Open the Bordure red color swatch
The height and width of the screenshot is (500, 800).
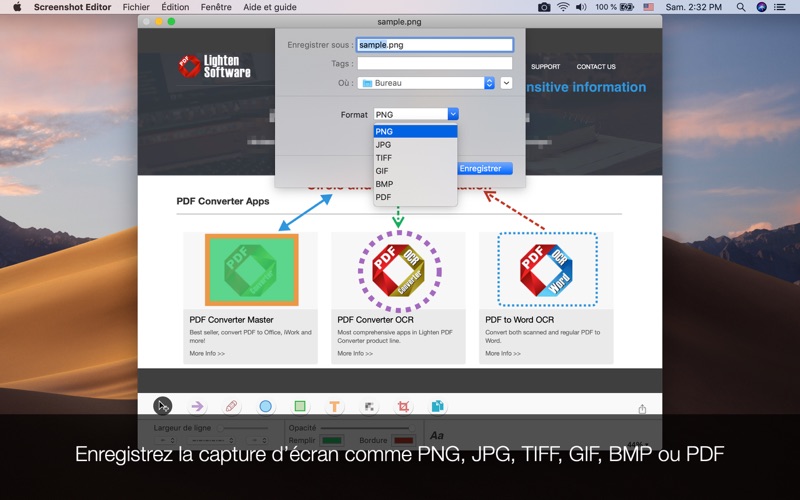point(403,440)
